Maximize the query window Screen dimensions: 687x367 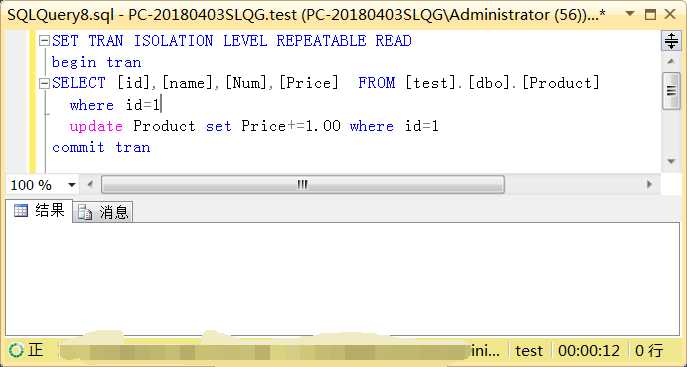(x=651, y=14)
